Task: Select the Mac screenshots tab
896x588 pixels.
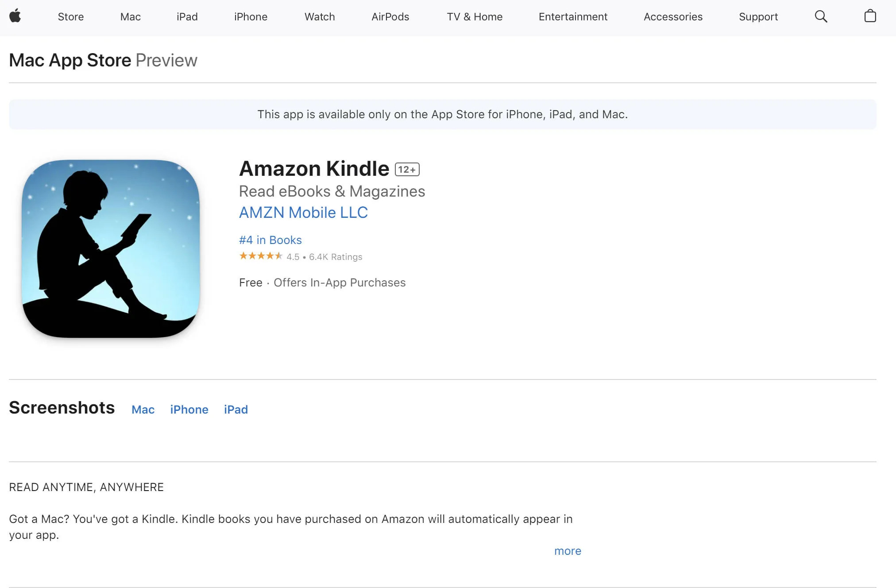Action: point(143,409)
